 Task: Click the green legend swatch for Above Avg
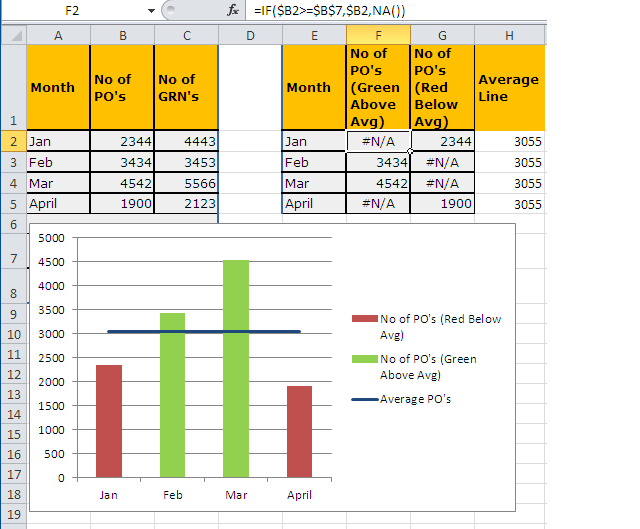[x=364, y=359]
